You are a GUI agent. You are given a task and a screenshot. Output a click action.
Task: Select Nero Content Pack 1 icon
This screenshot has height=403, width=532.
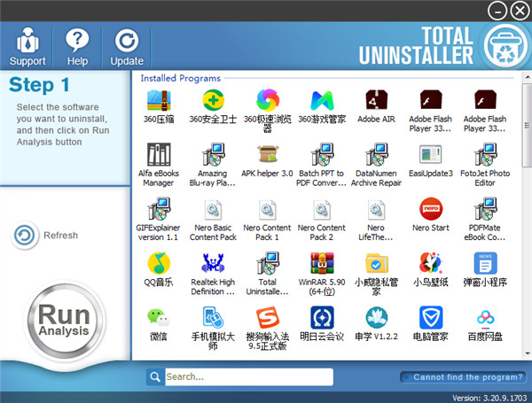(268, 209)
